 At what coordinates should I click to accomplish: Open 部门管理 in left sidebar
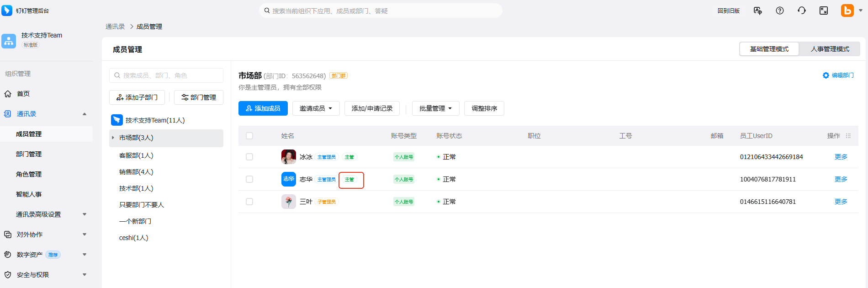coord(29,154)
